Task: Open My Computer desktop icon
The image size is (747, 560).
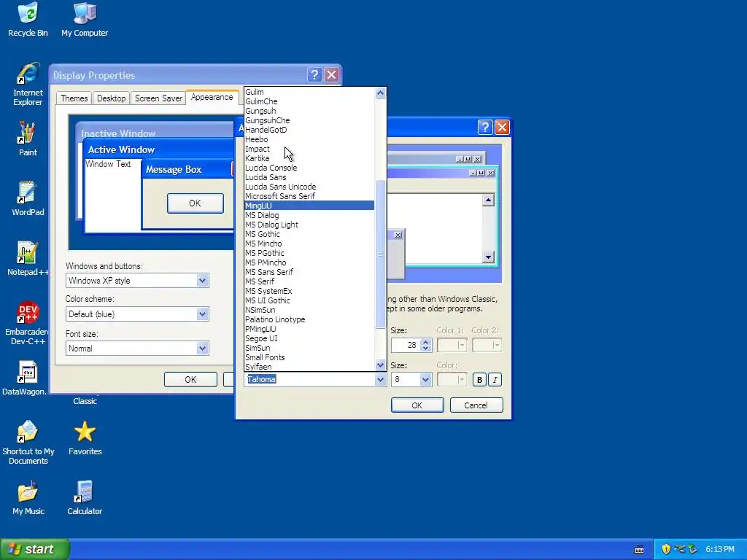Action: click(x=85, y=20)
